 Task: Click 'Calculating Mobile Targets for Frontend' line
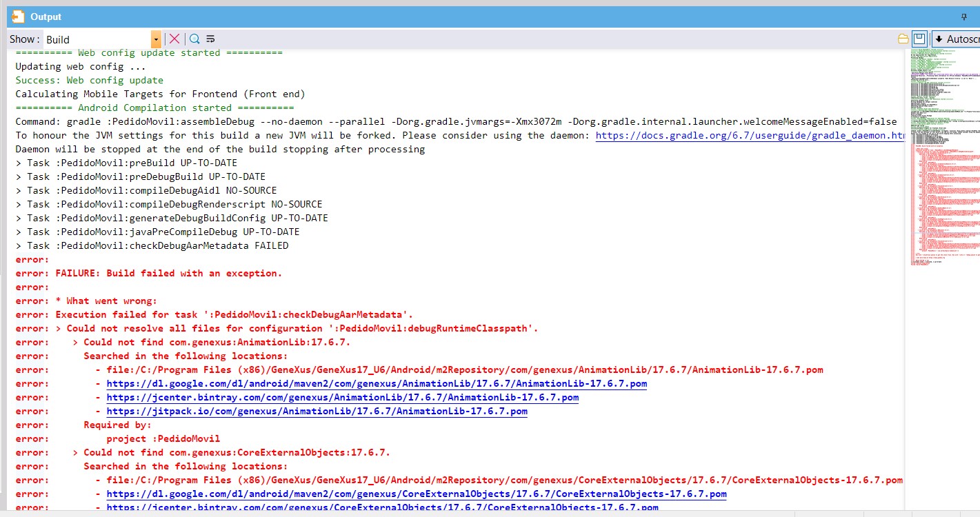click(160, 94)
